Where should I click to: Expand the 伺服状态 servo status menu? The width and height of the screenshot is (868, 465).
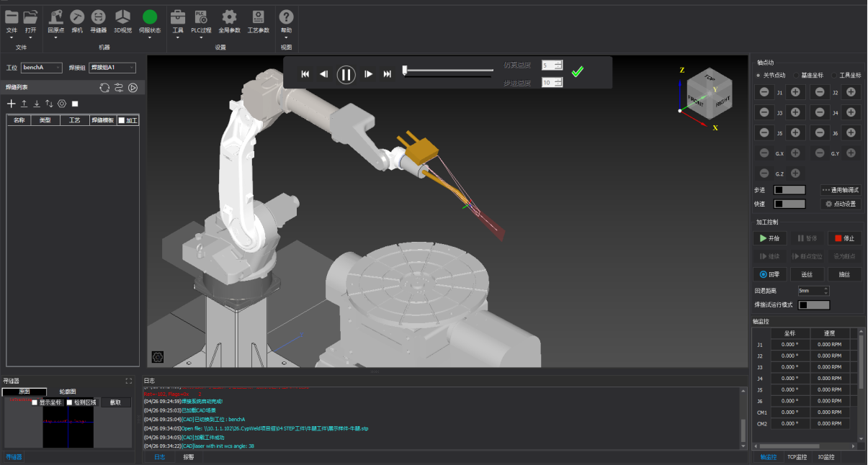[150, 37]
